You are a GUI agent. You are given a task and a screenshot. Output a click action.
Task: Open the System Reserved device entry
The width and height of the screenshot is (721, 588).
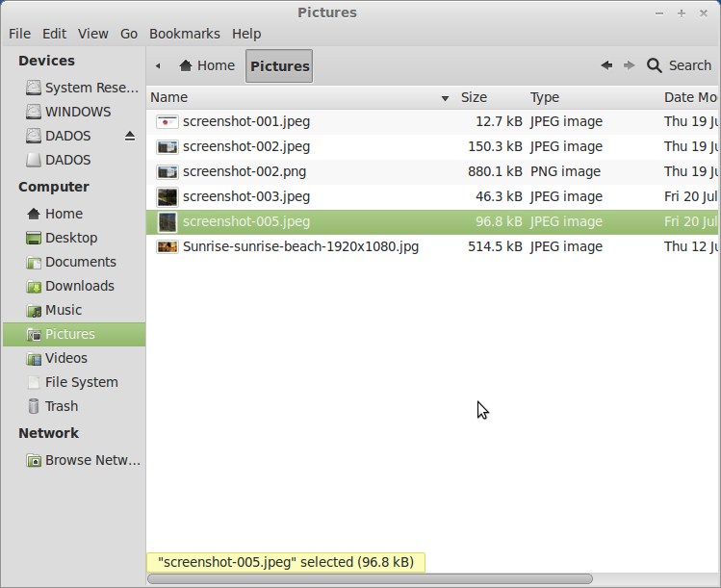(x=91, y=88)
